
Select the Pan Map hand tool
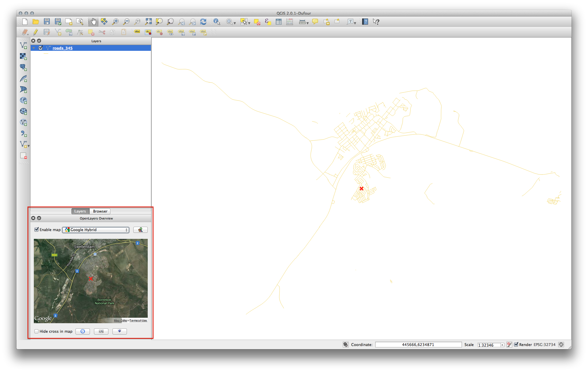pyautogui.click(x=93, y=21)
